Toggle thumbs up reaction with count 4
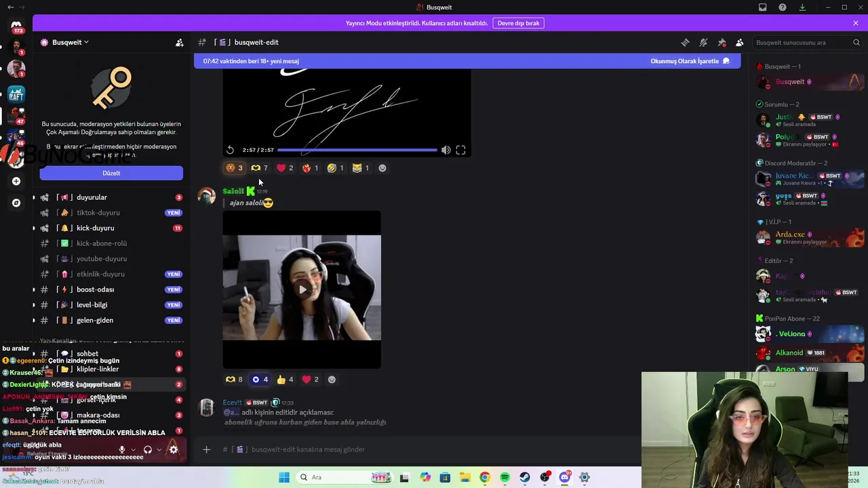Screen dimensions: 868x488 coord(285,380)
